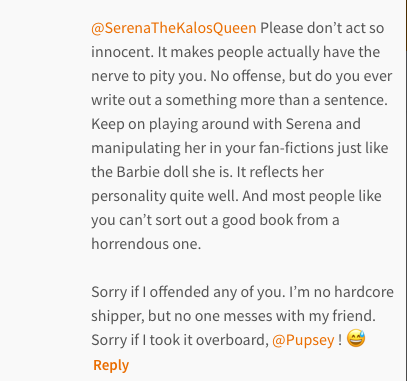Click the line "the Barbie doll she is"
The height and width of the screenshot is (381, 407).
pyautogui.click(x=207, y=172)
